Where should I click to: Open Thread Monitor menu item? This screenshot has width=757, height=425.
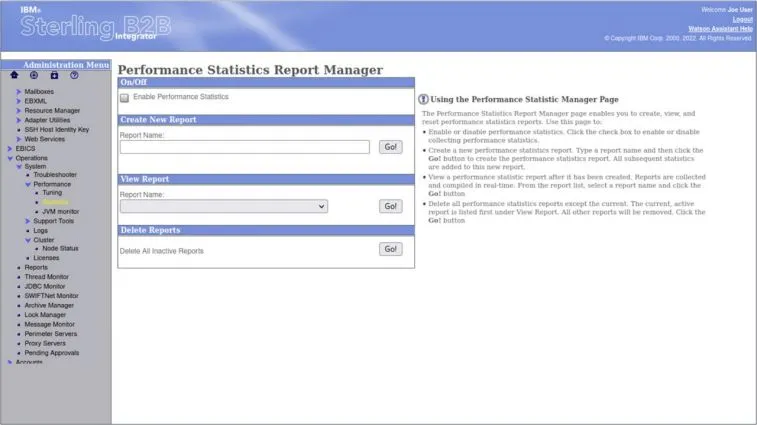coord(46,277)
